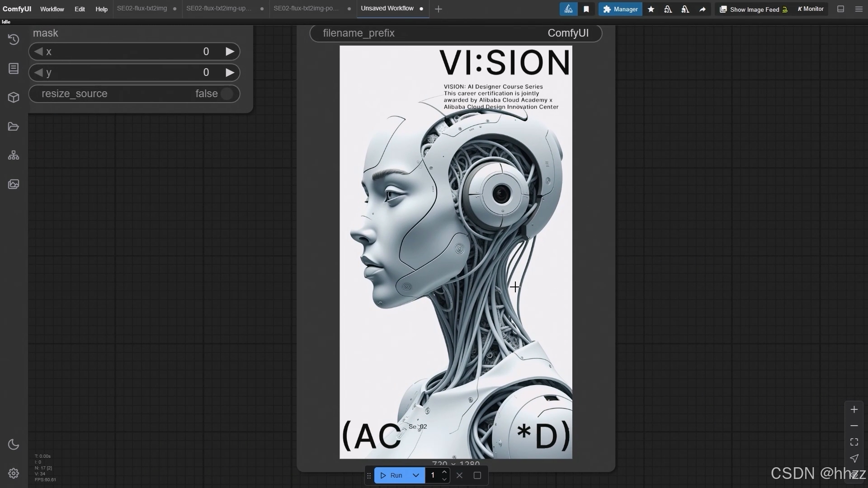
Task: Toggle the bottom panel icon top right
Action: (840, 9)
